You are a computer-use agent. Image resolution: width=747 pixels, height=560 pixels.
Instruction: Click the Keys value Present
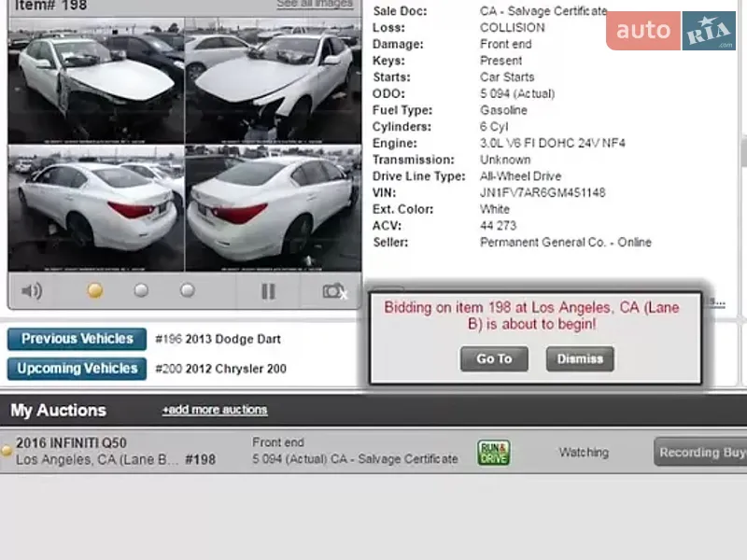coord(501,61)
